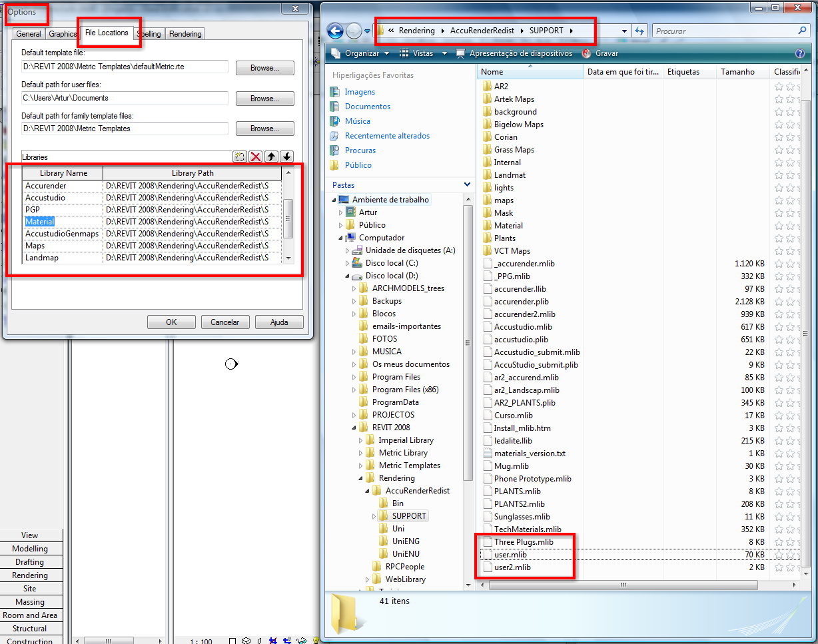
Task: Click Ajuda button in Options dialog
Action: coord(279,322)
